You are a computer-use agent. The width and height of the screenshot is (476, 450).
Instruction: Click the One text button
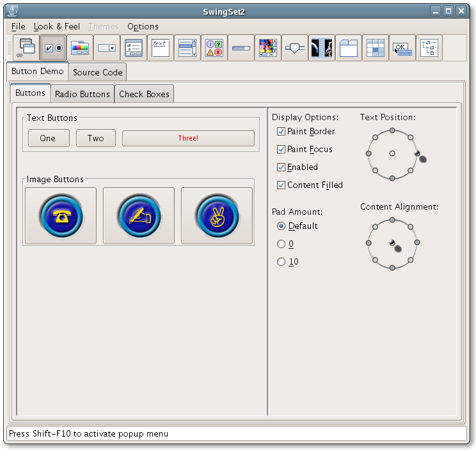click(x=49, y=138)
